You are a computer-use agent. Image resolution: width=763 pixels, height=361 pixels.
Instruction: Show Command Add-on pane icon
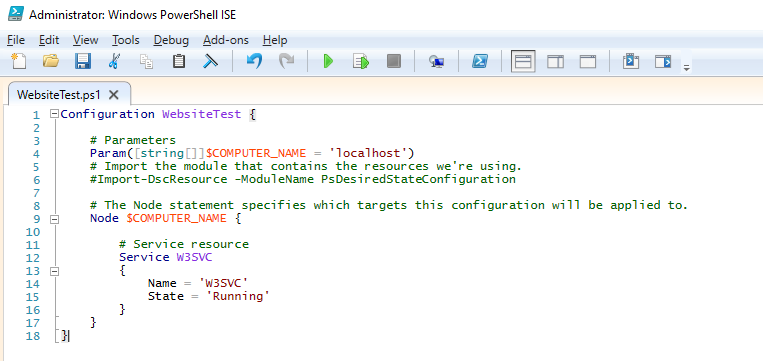click(663, 61)
